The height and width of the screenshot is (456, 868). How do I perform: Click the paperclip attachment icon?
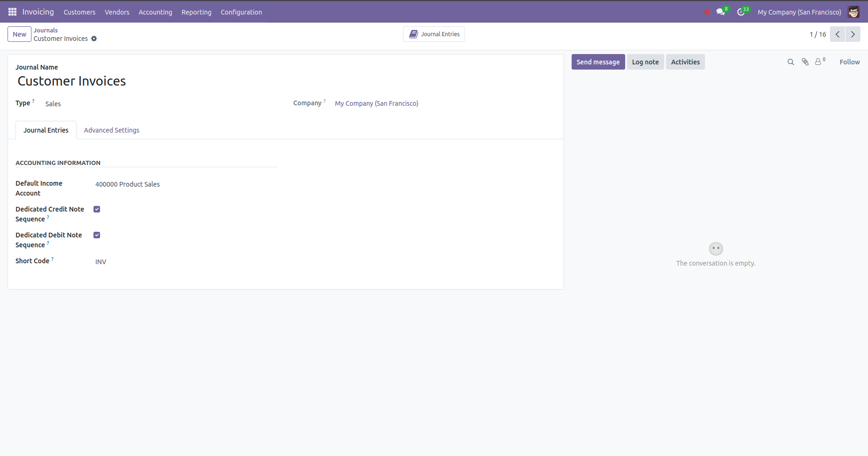point(805,62)
